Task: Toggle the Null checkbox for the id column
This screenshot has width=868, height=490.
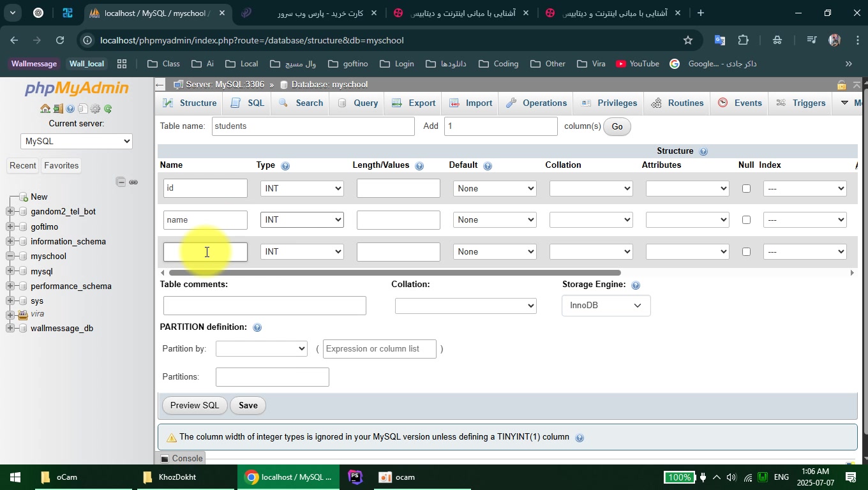Action: (x=746, y=189)
